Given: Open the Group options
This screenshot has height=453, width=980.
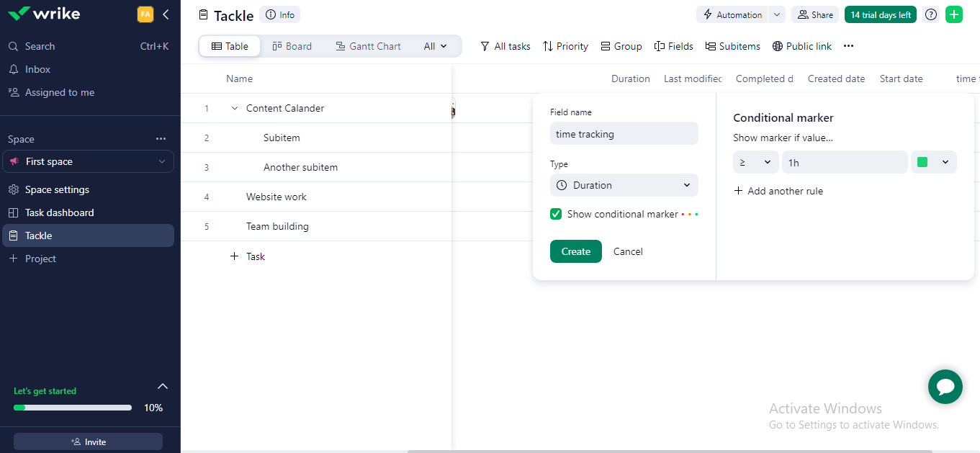Looking at the screenshot, I should point(621,46).
